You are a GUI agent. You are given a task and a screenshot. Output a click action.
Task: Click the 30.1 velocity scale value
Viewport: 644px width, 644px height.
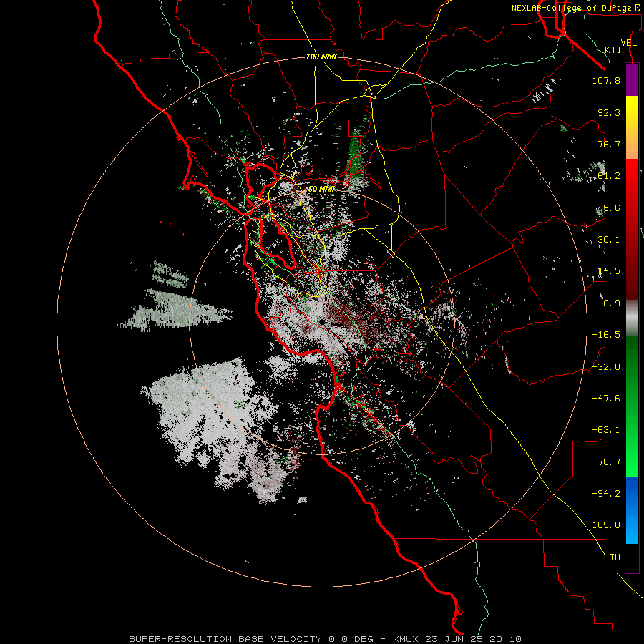(x=609, y=240)
